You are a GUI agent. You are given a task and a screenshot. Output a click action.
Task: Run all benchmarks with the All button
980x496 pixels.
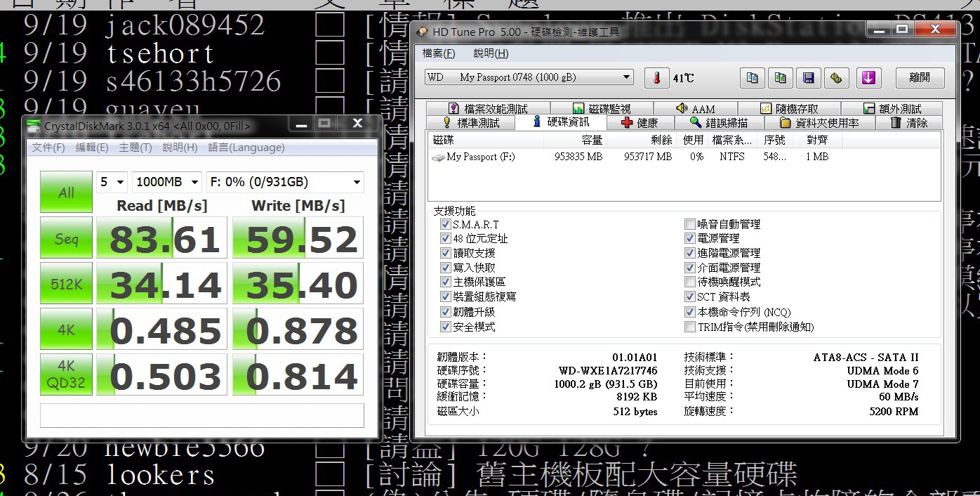(x=66, y=192)
